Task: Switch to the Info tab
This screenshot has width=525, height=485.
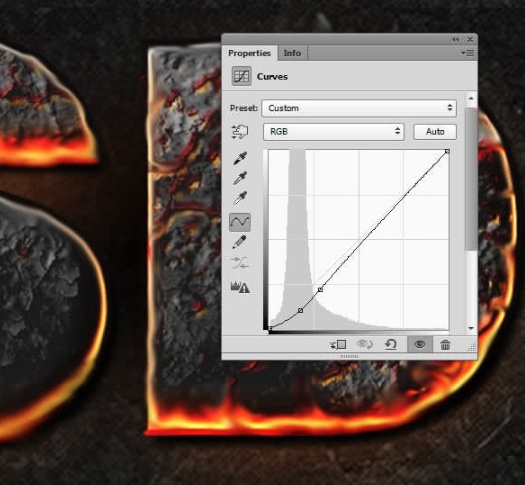Action: coord(292,53)
